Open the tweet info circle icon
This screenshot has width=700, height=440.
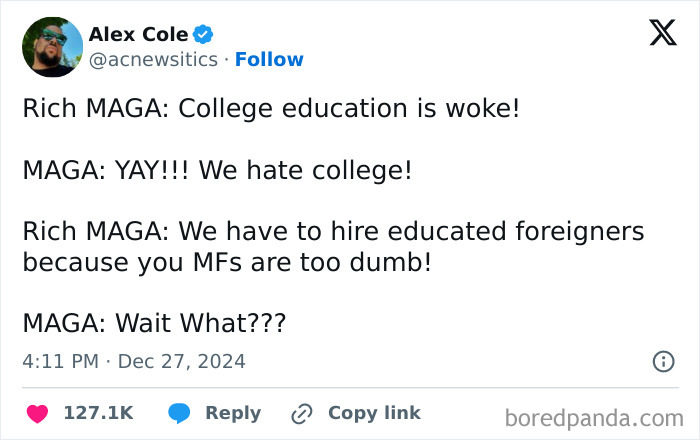point(663,362)
